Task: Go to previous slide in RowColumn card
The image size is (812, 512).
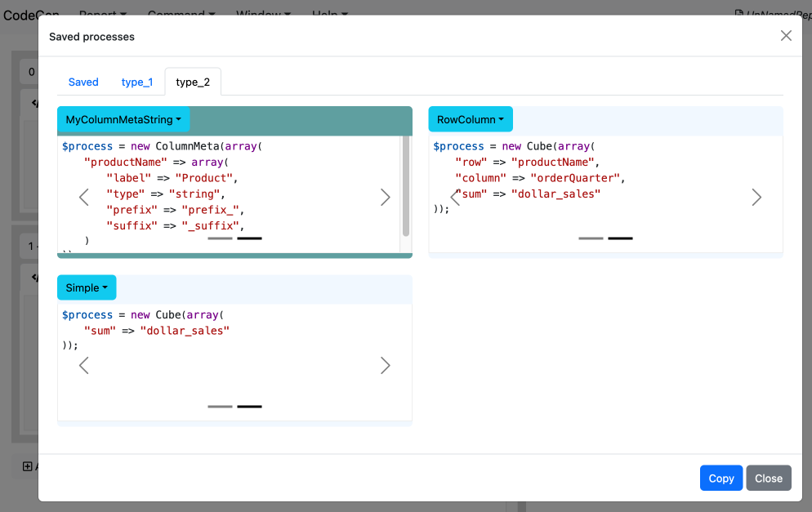Action: pyautogui.click(x=455, y=198)
